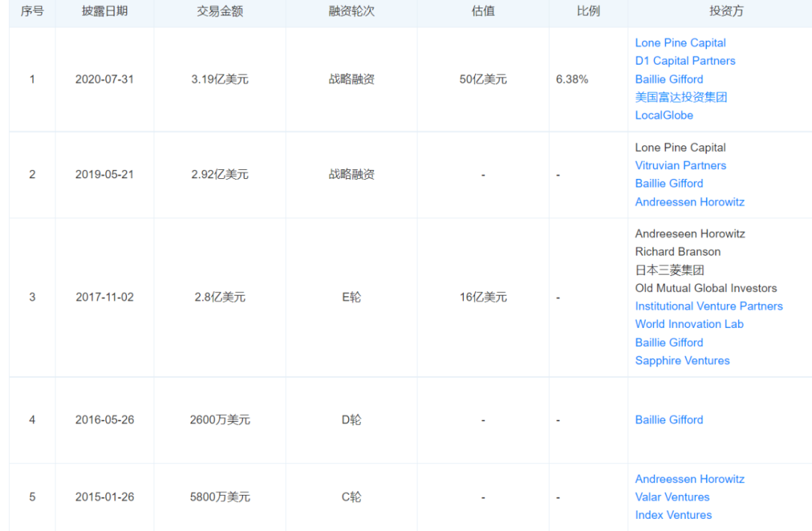
Task: Click the E轮 round cell
Action: click(x=352, y=297)
